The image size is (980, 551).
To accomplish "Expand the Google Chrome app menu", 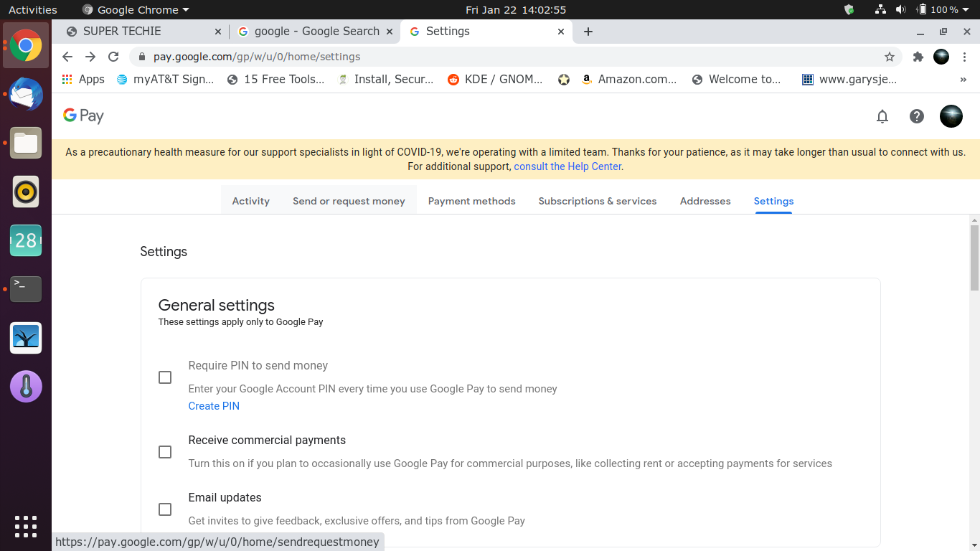I will (x=136, y=10).
